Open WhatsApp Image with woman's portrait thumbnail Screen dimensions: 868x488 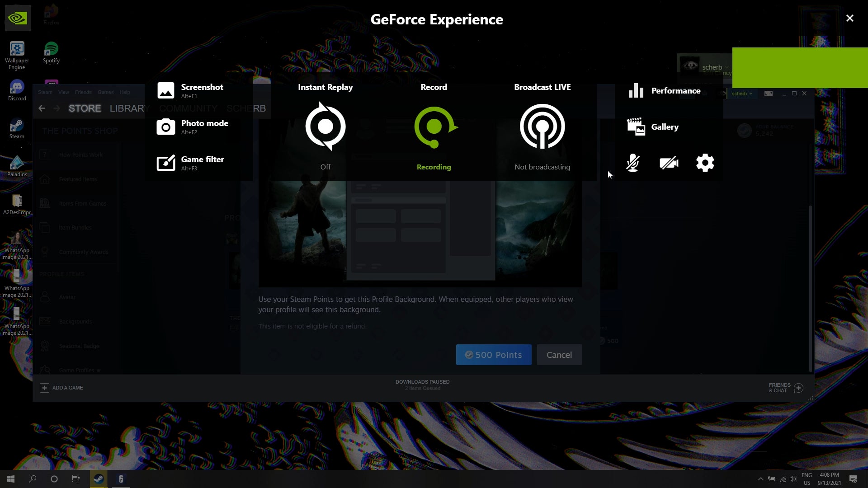click(x=17, y=245)
